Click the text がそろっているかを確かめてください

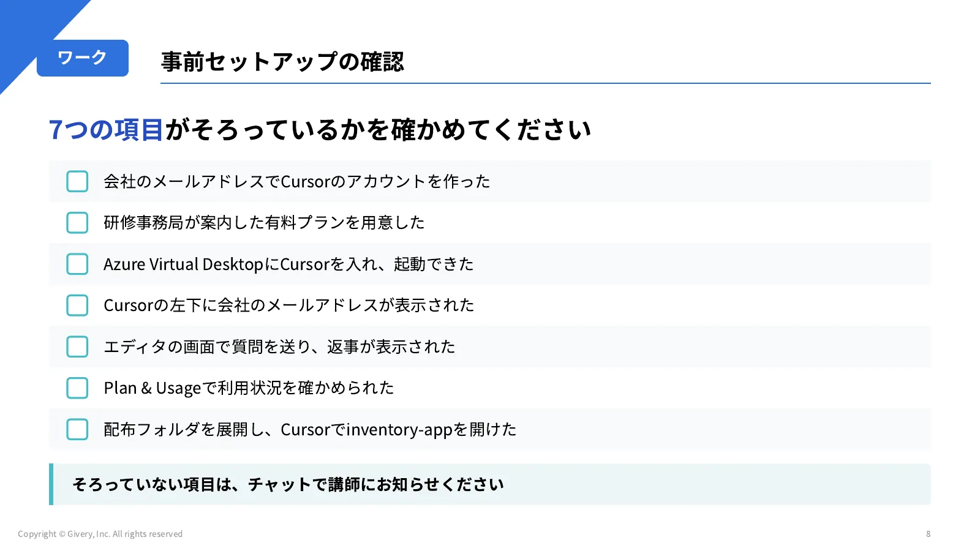[x=378, y=130]
